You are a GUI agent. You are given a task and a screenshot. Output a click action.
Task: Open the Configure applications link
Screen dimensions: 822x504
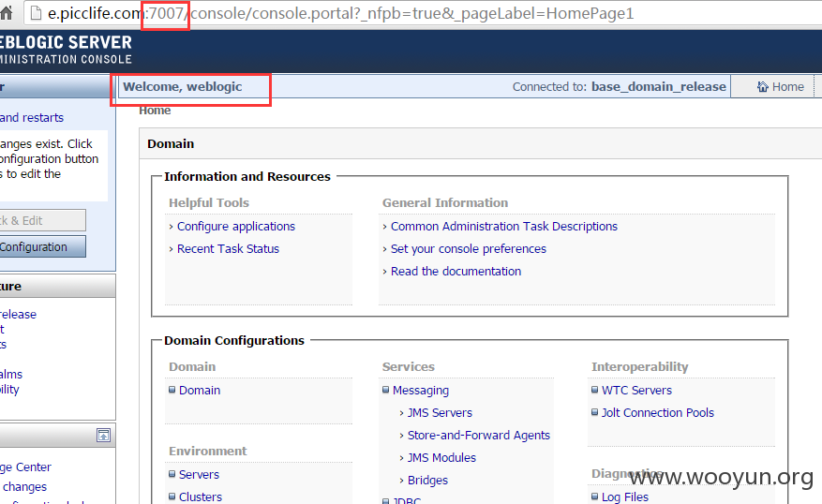[x=236, y=227]
